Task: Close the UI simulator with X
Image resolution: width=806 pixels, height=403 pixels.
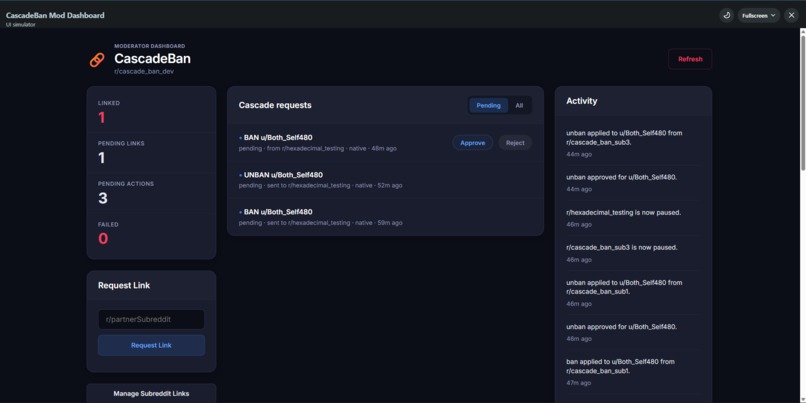Action: 791,15
